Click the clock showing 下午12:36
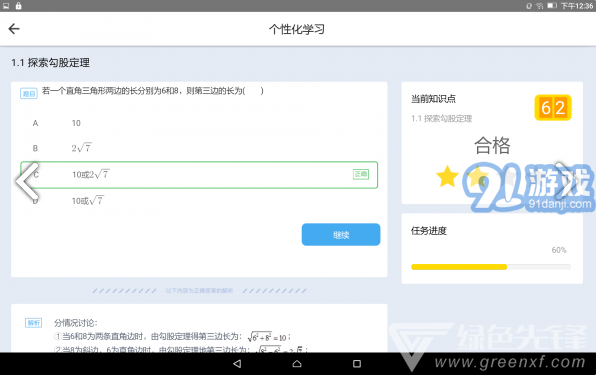 pyautogui.click(x=577, y=6)
